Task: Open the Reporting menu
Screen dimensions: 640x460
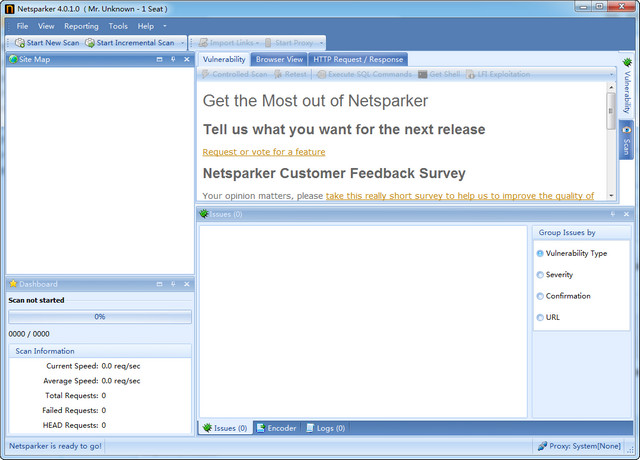Action: [x=81, y=26]
